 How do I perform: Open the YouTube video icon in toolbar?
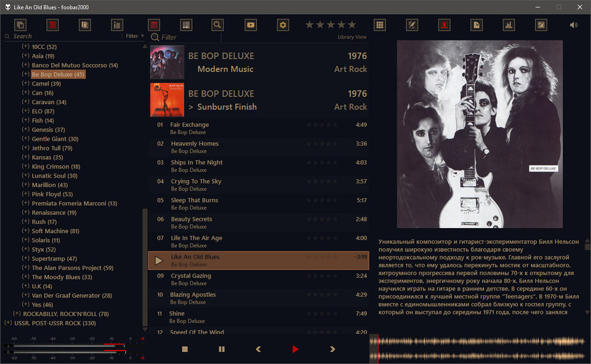pyautogui.click(x=251, y=25)
